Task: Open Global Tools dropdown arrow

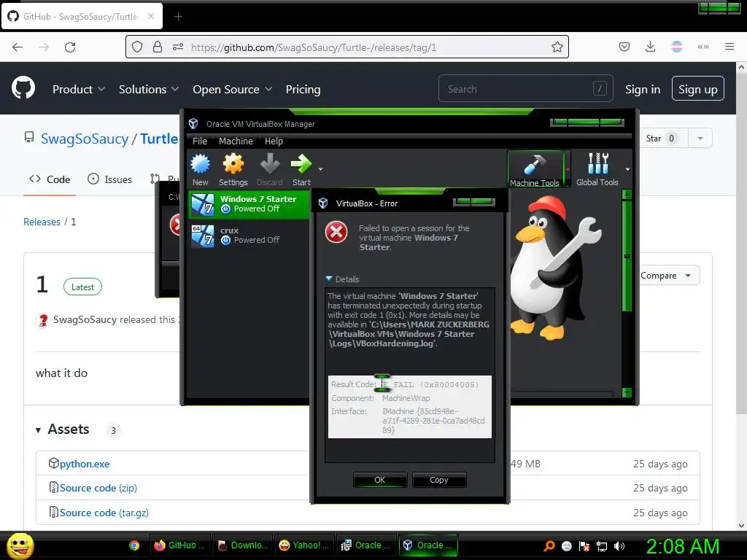Action: tap(628, 169)
